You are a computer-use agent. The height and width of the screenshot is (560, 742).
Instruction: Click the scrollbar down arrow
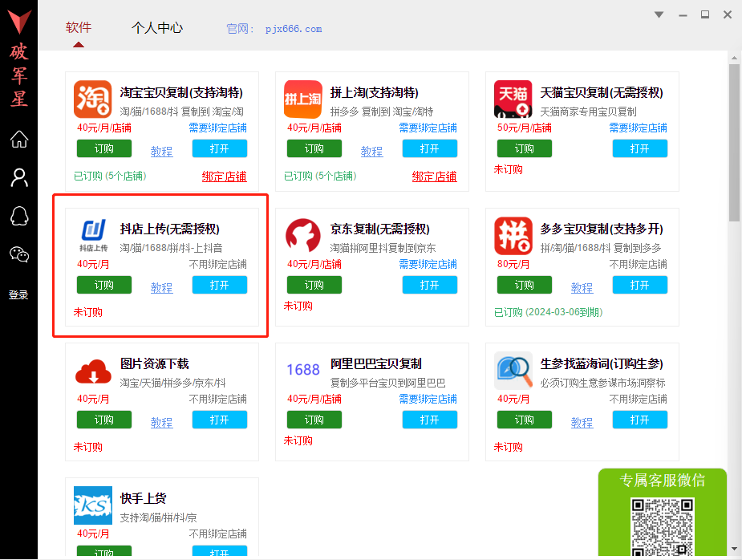735,549
